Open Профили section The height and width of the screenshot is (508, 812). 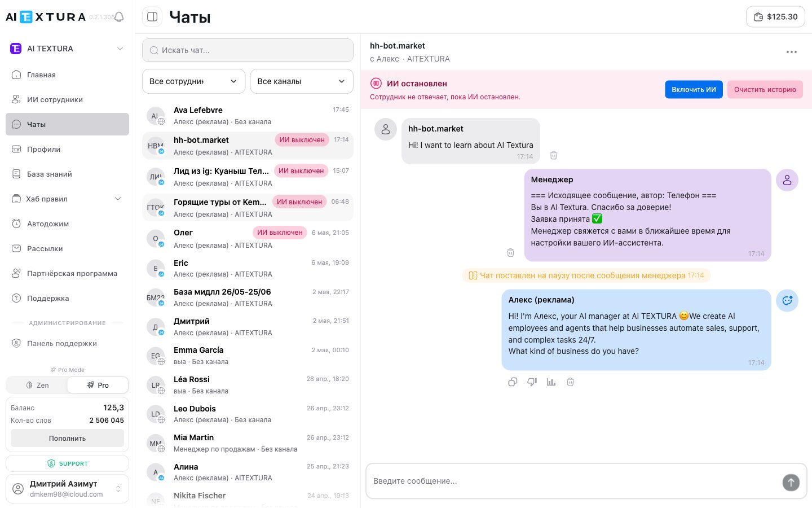(x=67, y=149)
